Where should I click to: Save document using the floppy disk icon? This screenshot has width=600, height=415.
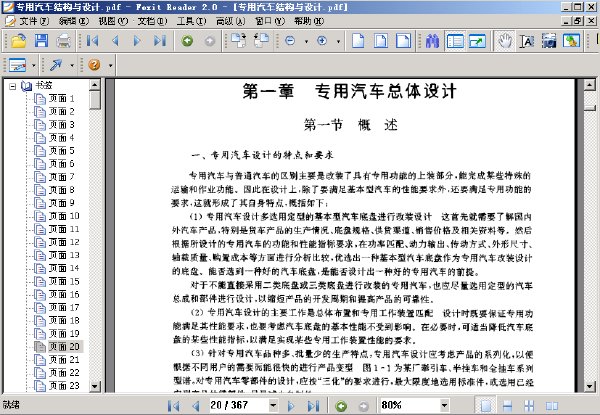pyautogui.click(x=41, y=41)
